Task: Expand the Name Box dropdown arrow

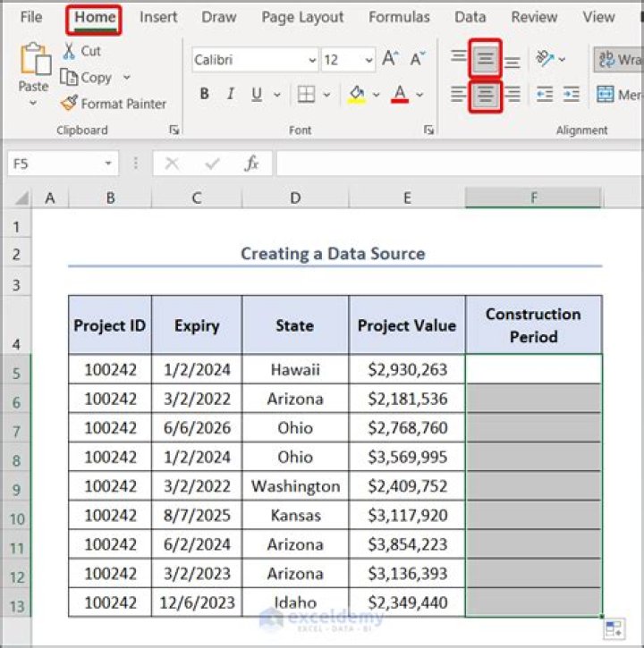Action: 108,164
